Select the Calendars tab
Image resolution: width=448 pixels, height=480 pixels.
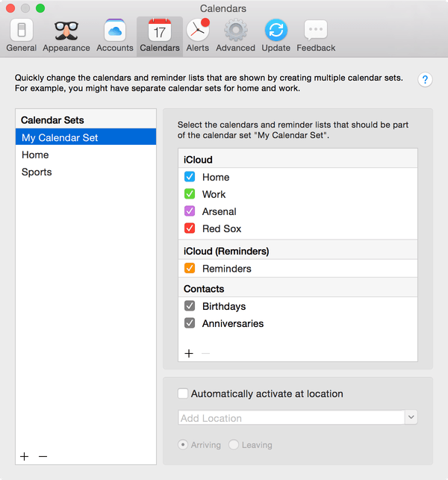pos(160,36)
